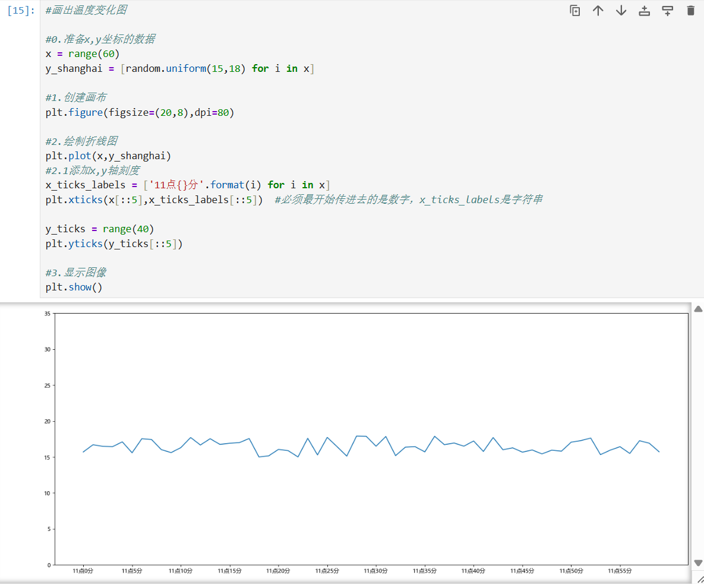Viewport: 704px width, 588px height.
Task: Select the [15] cell execution prompt
Action: pyautogui.click(x=21, y=10)
